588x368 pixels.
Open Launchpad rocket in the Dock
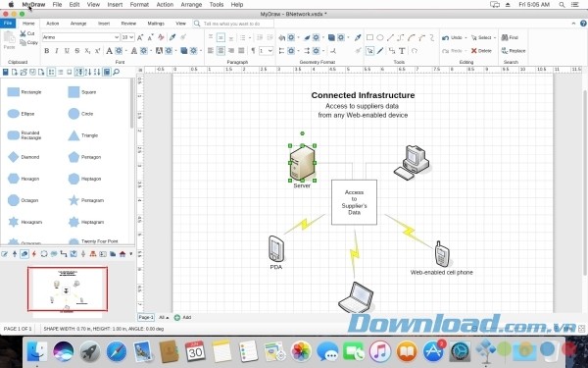[x=90, y=352]
